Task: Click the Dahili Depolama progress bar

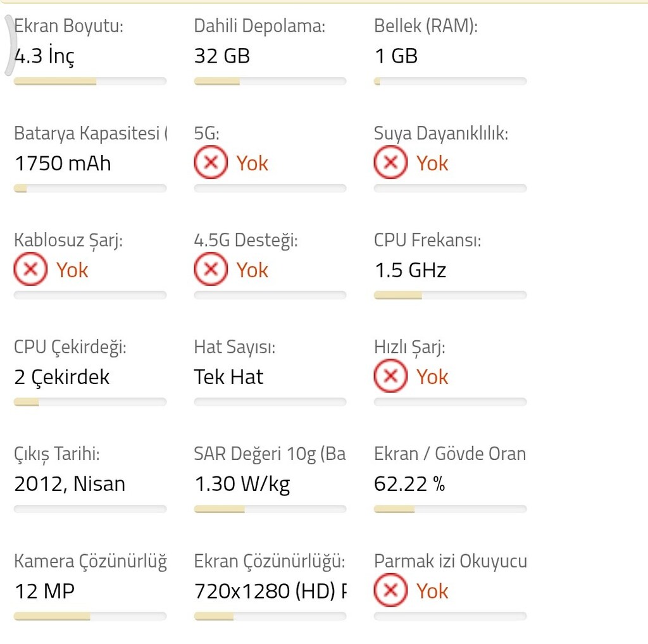Action: coord(270,82)
